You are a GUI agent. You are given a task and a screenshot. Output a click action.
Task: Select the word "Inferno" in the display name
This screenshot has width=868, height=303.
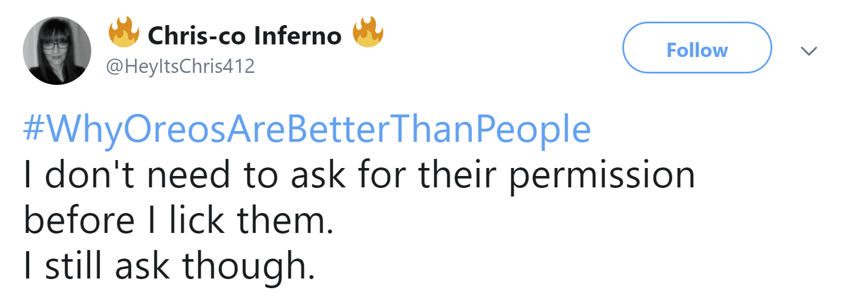298,36
